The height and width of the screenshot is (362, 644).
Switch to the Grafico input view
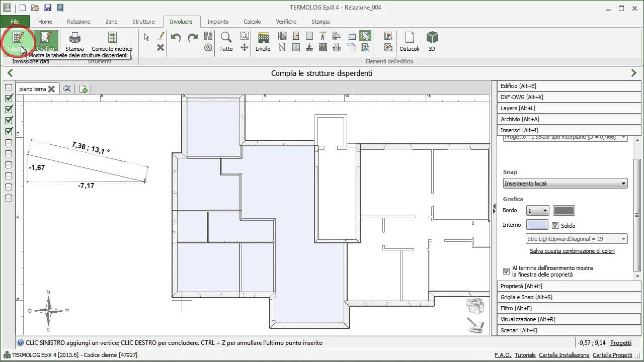45,42
